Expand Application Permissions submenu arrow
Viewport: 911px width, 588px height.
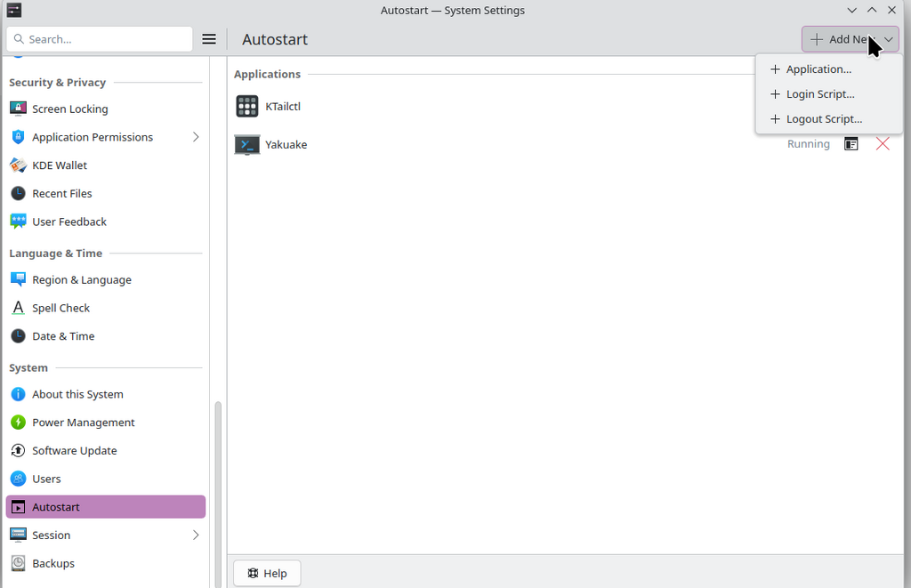(x=196, y=137)
